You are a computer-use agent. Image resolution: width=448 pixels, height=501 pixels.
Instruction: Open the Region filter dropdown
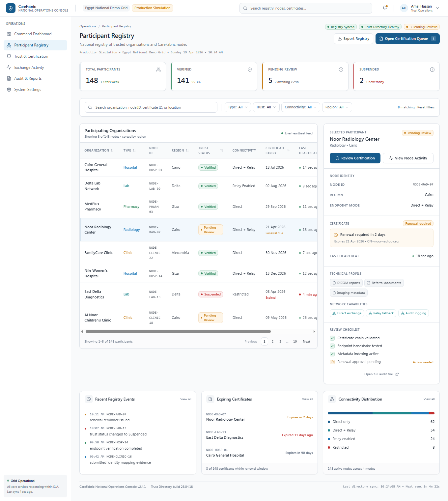click(337, 107)
